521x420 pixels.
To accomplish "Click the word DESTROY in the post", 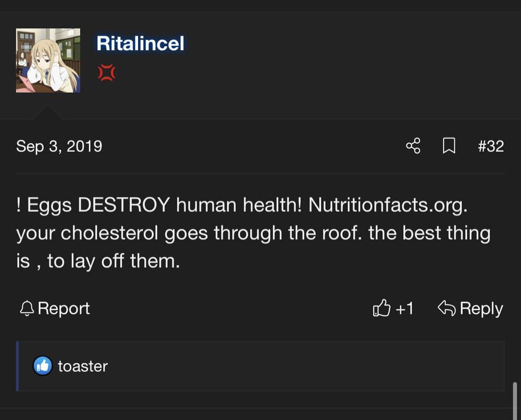I will tap(124, 205).
